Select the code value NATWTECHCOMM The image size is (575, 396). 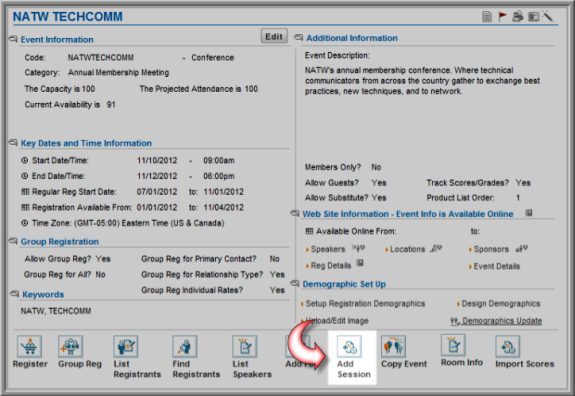pos(101,58)
